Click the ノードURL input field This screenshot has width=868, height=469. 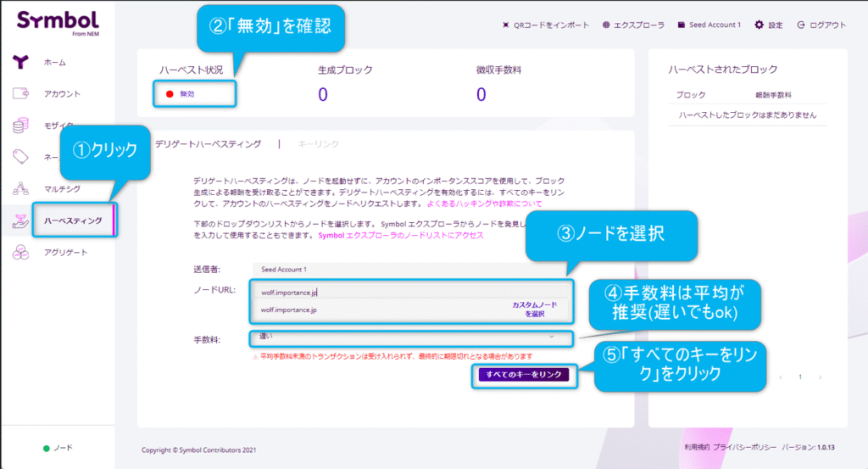coord(411,292)
